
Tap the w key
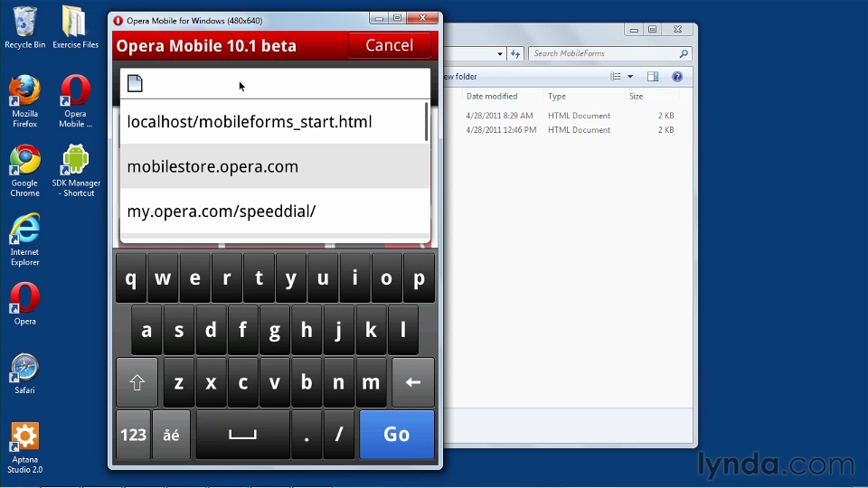pos(163,278)
